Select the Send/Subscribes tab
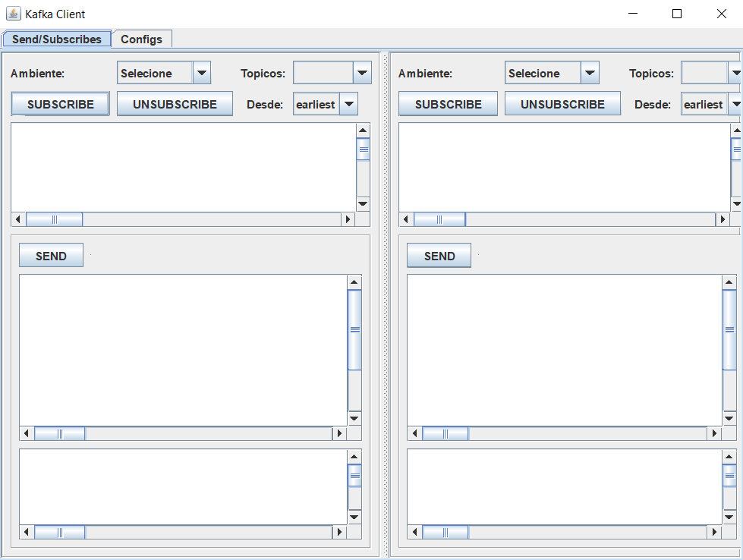The image size is (743, 560). [x=56, y=39]
